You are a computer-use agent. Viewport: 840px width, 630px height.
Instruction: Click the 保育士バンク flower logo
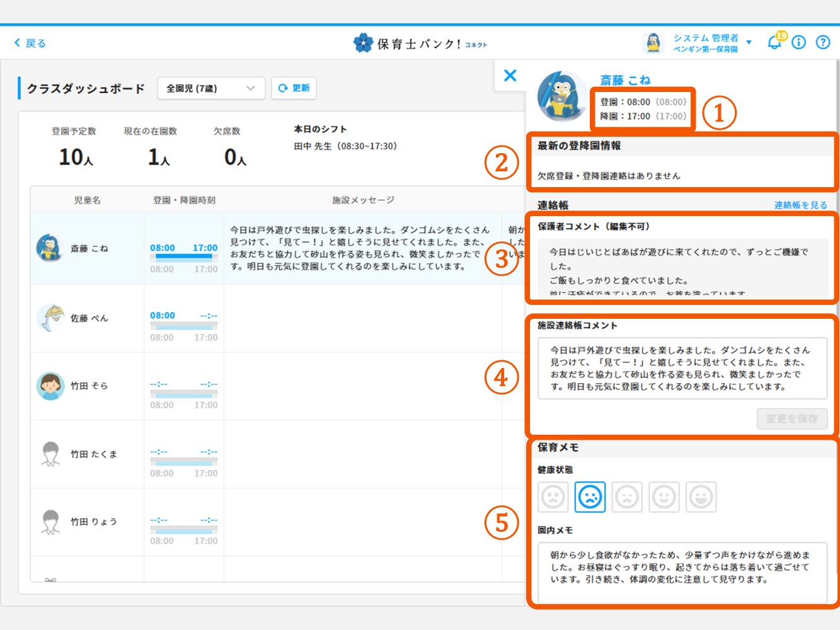tap(363, 43)
